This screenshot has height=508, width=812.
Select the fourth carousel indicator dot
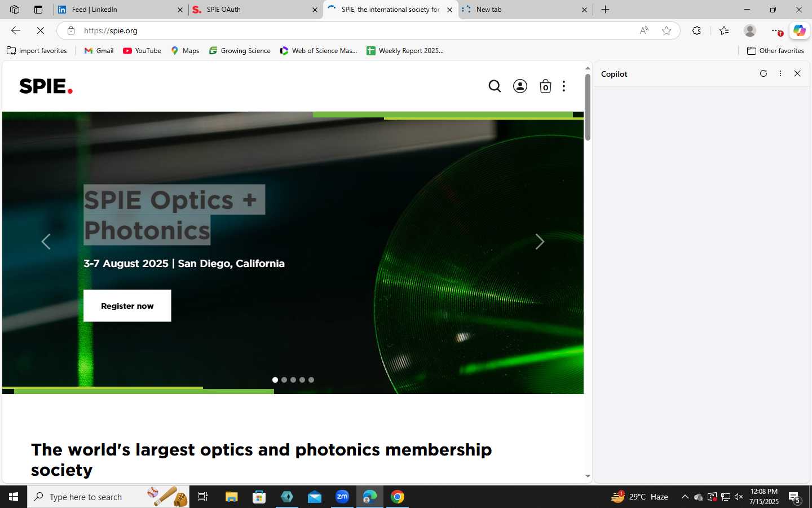pos(302,380)
